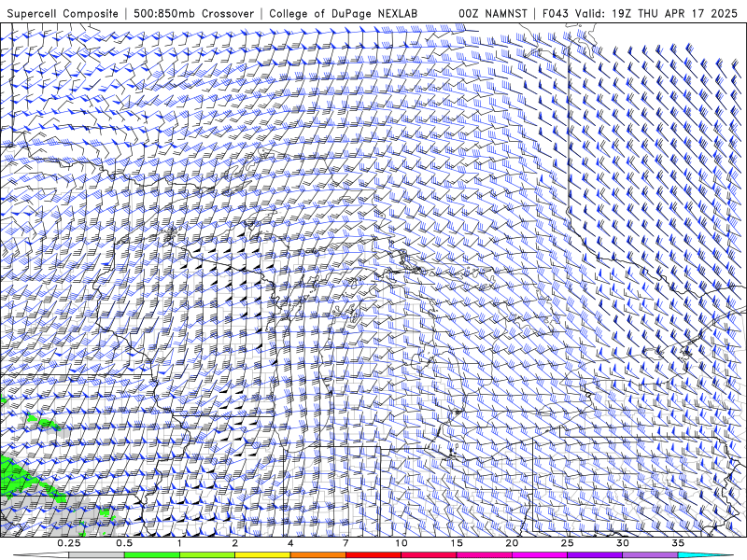Click the color scale label 10
The image size is (747, 560).
402,543
